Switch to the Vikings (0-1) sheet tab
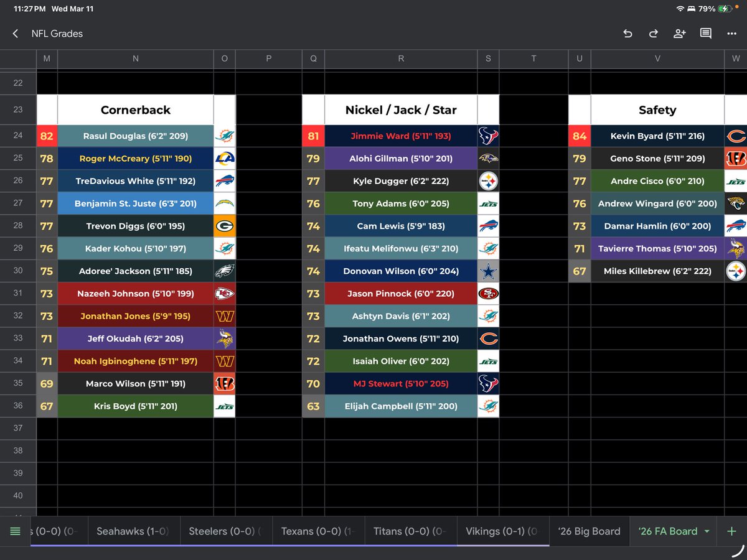The width and height of the screenshot is (747, 560). click(x=503, y=531)
